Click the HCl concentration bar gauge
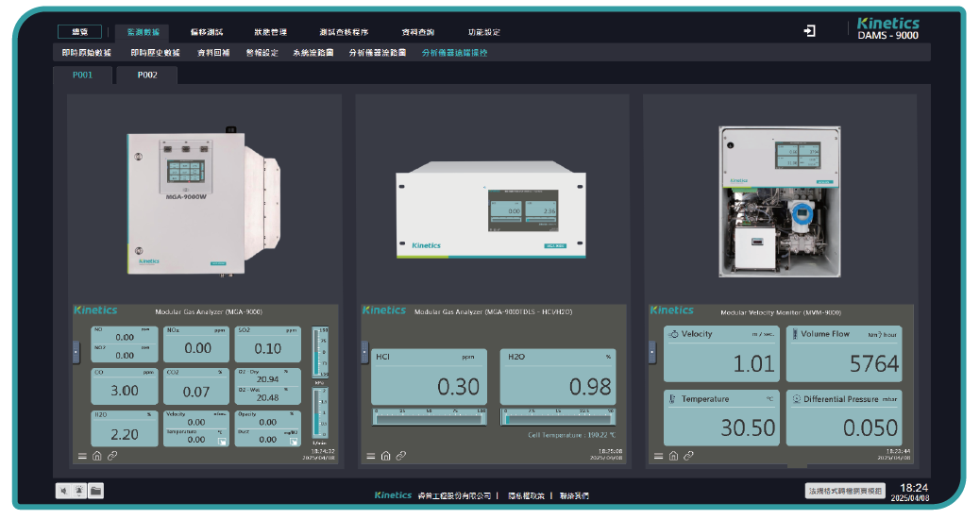This screenshot has width=980, height=519. coord(429,416)
